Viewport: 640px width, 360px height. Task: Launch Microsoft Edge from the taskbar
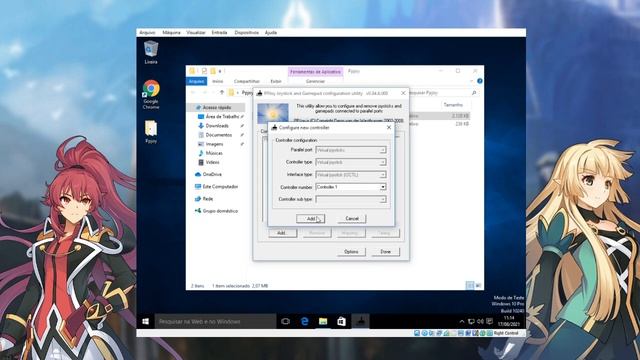(304, 322)
